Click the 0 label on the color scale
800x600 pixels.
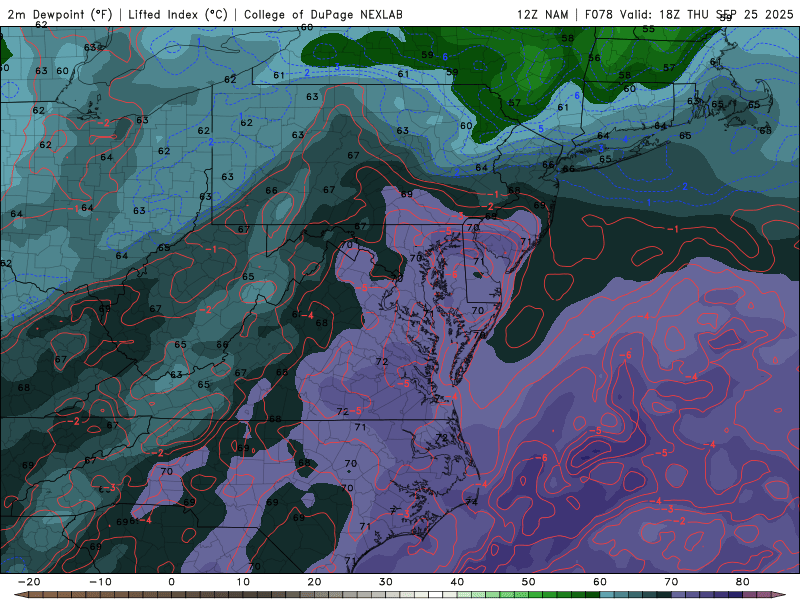pyautogui.click(x=171, y=582)
